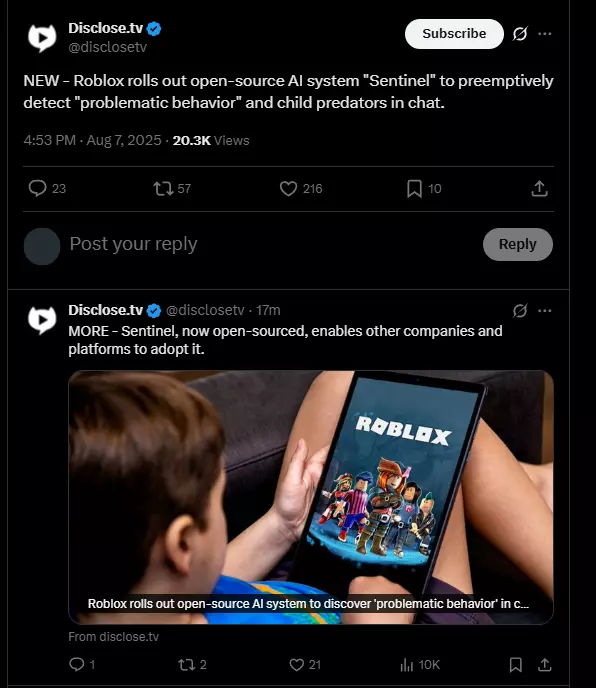Open Grok icon beside Subscribe button

520,34
